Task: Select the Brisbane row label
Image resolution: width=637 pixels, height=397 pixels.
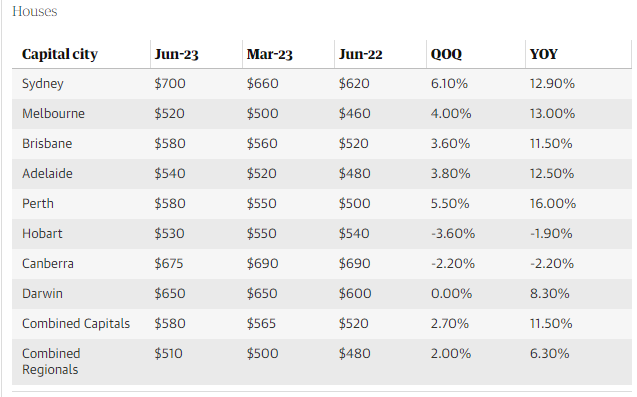Action: pos(47,143)
